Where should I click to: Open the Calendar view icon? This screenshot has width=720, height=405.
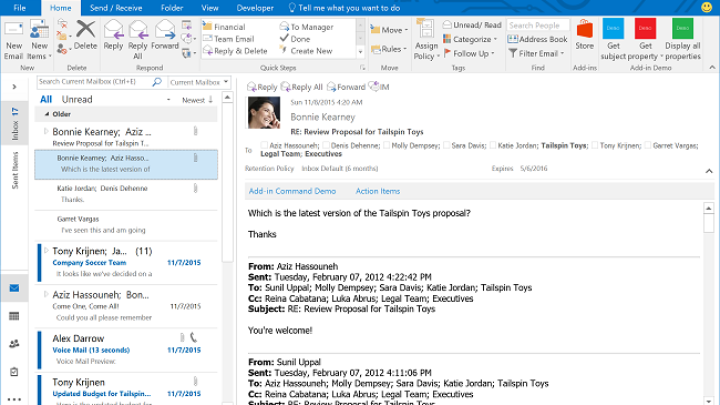click(14, 316)
